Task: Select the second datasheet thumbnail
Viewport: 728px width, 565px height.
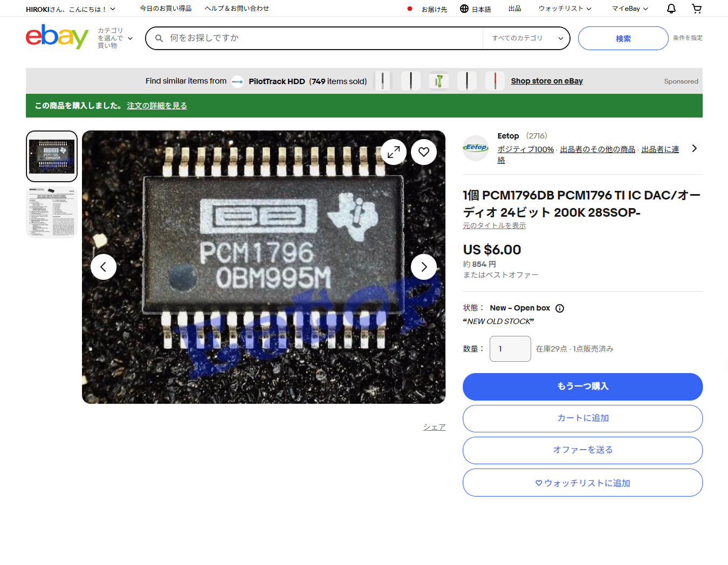Action: pyautogui.click(x=52, y=212)
